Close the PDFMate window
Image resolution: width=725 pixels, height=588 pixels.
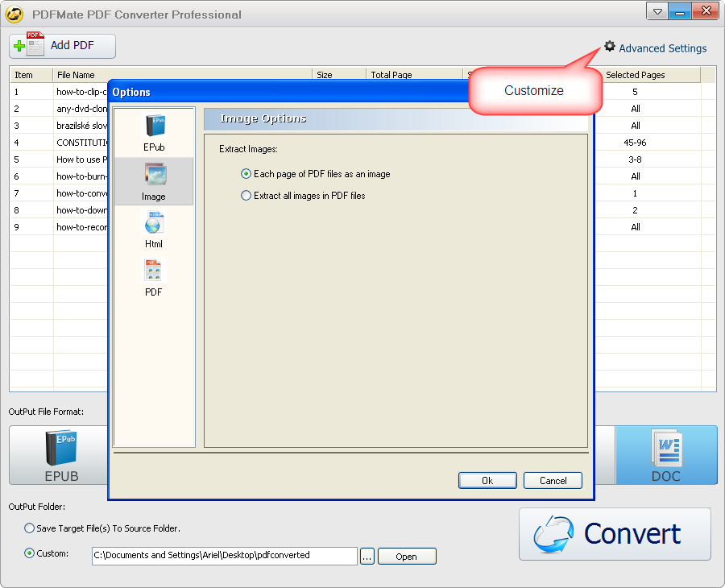(706, 11)
